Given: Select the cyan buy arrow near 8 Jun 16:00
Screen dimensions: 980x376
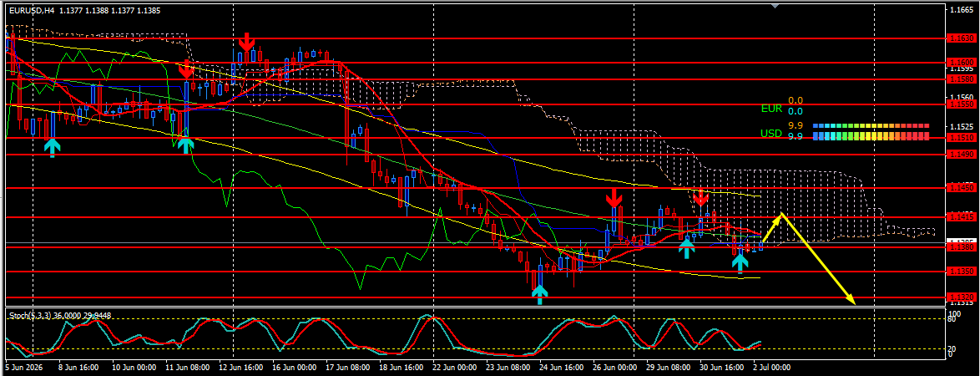Looking at the screenshot, I should click(53, 148).
